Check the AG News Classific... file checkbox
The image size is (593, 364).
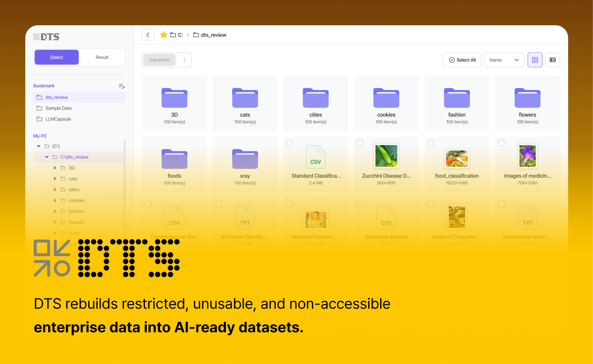click(x=219, y=204)
